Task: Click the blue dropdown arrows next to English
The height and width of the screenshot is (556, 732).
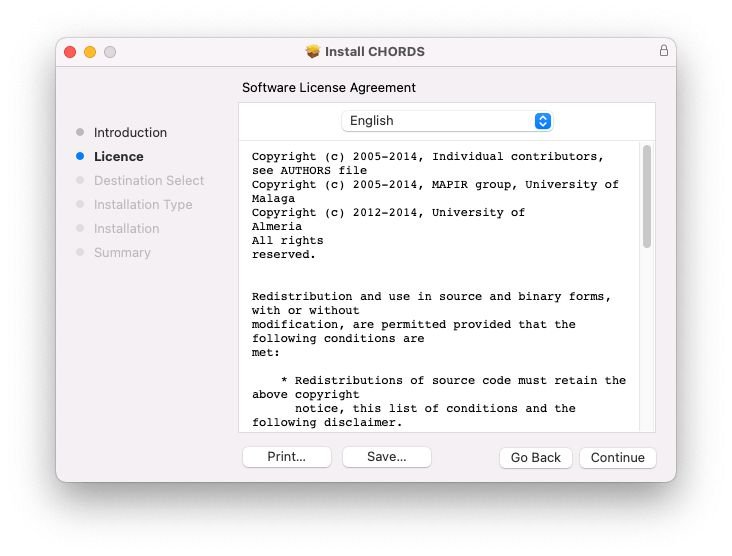Action: point(542,121)
